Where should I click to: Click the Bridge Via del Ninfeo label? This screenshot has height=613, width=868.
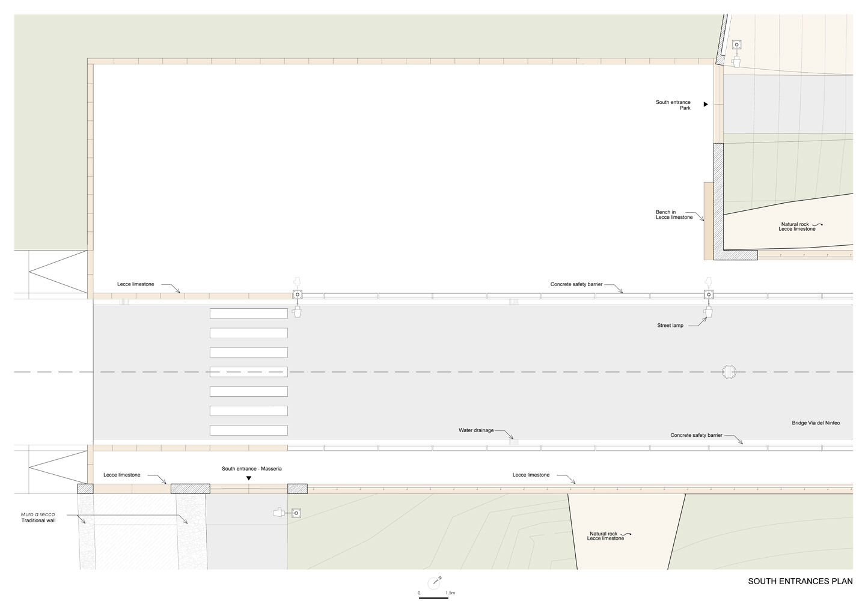tap(816, 423)
